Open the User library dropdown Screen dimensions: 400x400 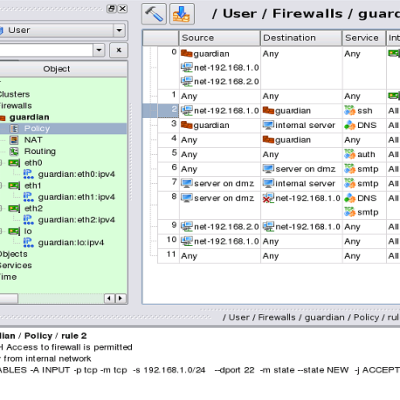(119, 30)
